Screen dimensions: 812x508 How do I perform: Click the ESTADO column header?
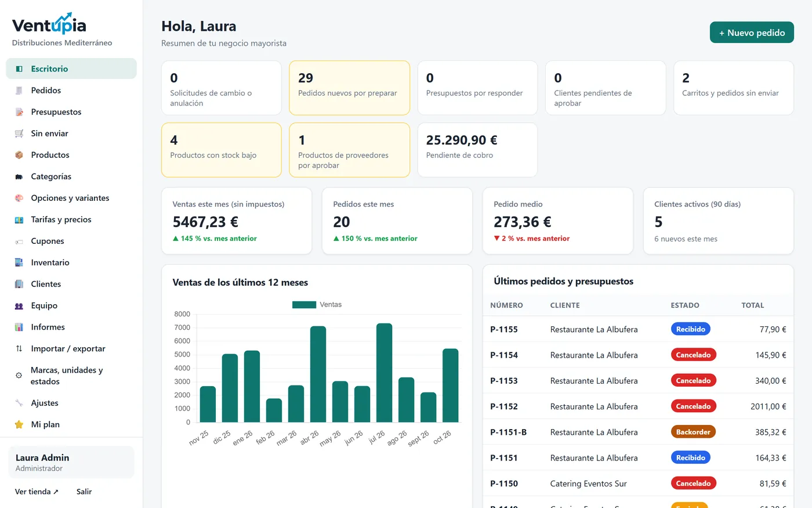[x=685, y=305]
